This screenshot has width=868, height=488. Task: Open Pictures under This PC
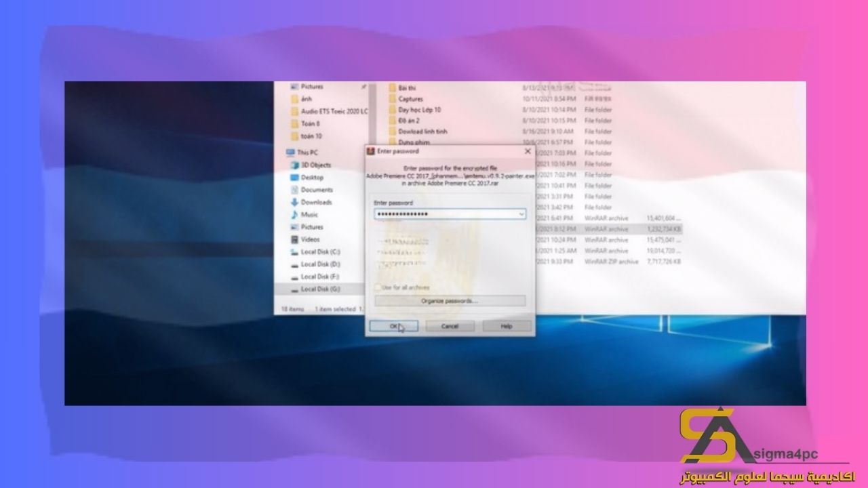pyautogui.click(x=312, y=227)
